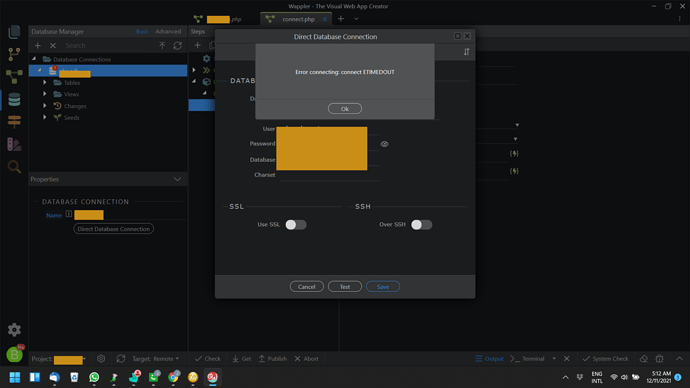Dismiss the error with Ok button
The height and width of the screenshot is (388, 690).
pyautogui.click(x=345, y=109)
